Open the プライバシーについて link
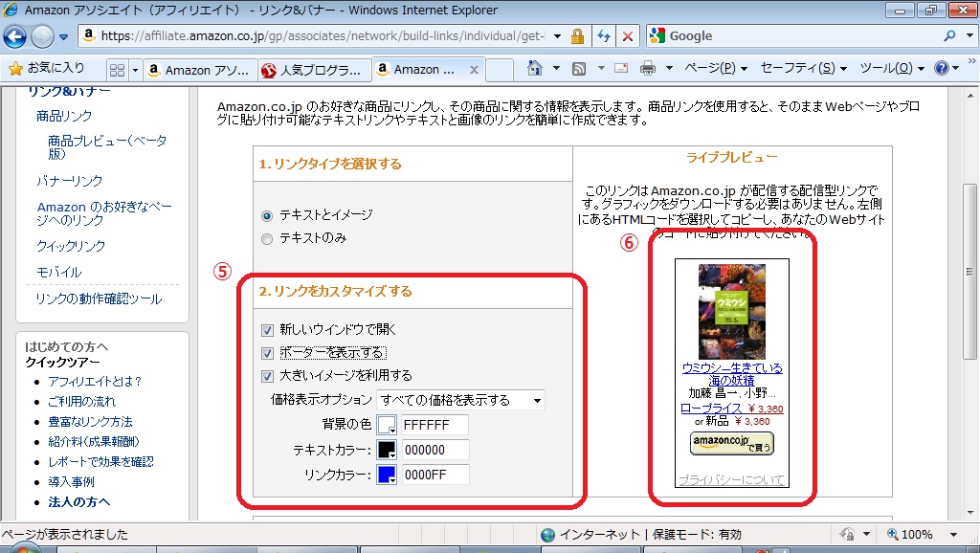The image size is (980, 553). tap(731, 480)
